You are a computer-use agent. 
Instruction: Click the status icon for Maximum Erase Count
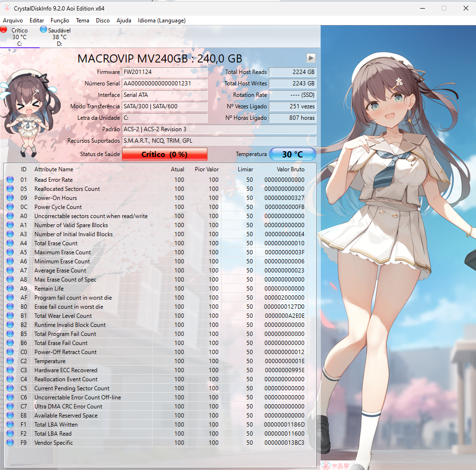pos(10,252)
